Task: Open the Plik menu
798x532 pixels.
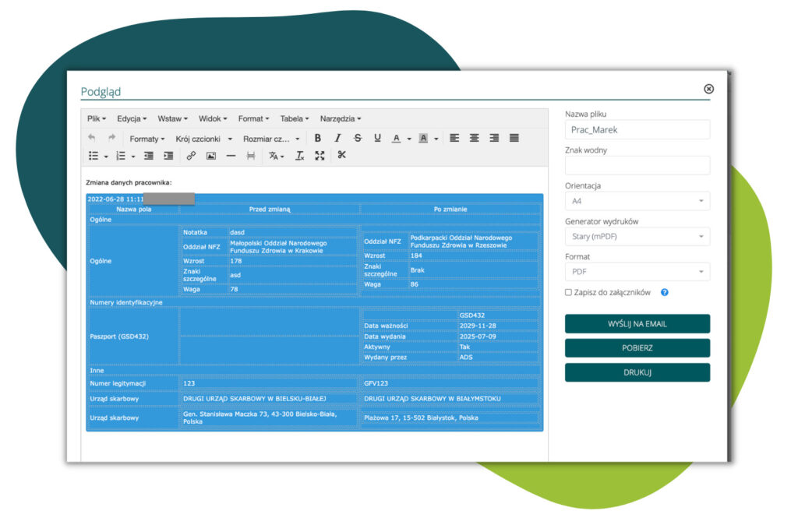Action: 97,118
